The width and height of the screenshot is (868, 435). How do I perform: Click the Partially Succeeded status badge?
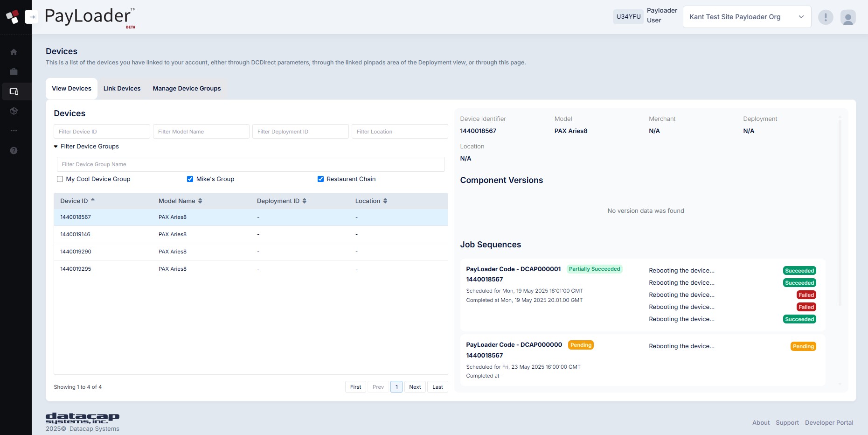pyautogui.click(x=595, y=269)
